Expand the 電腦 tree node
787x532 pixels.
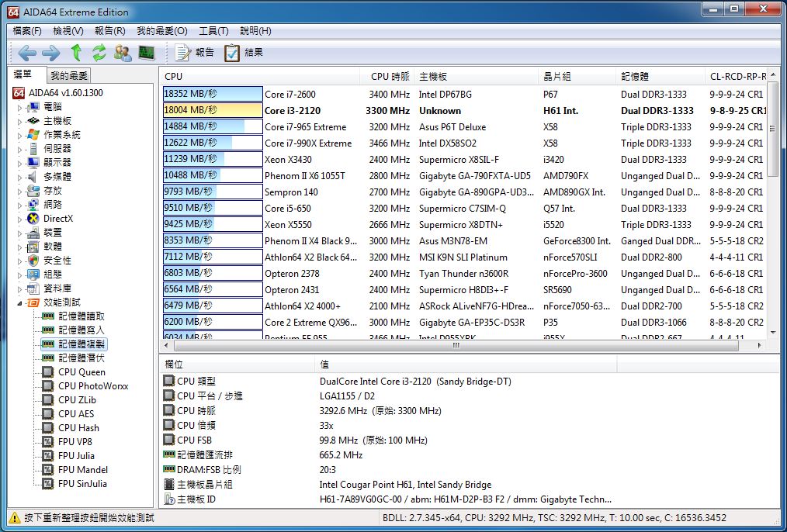(19, 107)
